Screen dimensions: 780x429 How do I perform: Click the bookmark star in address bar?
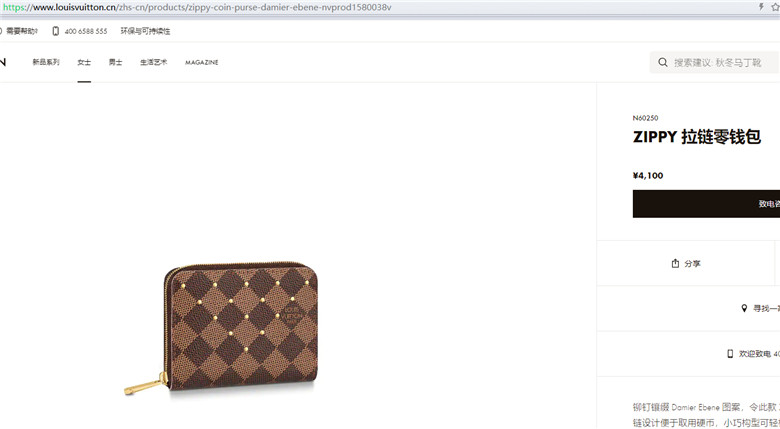(775, 7)
